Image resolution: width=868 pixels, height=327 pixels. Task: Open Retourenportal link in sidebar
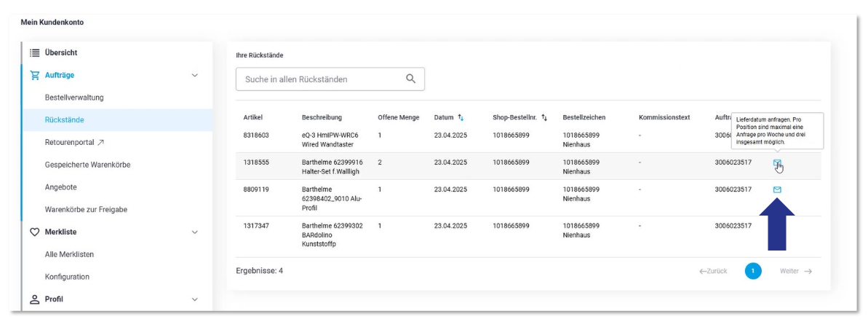(70, 143)
